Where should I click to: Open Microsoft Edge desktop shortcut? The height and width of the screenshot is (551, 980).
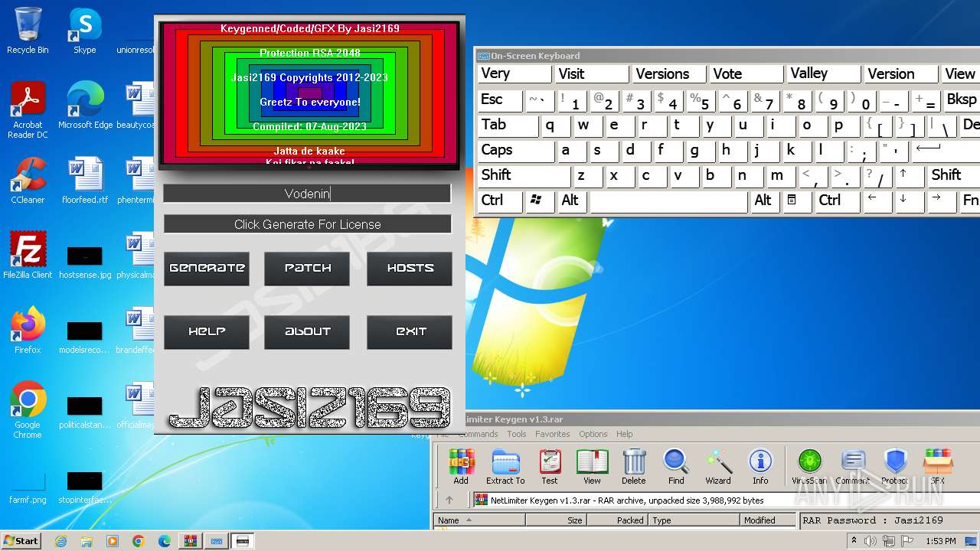(x=85, y=106)
